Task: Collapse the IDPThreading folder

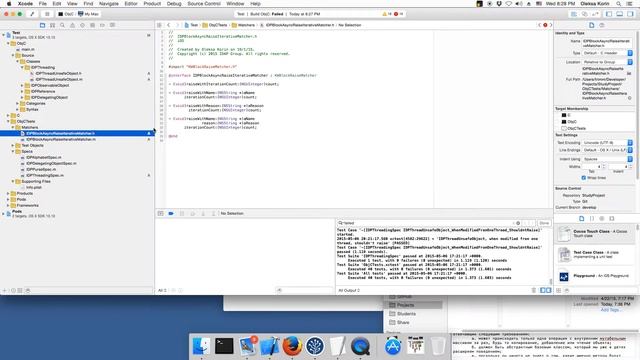Action: pos(22,67)
